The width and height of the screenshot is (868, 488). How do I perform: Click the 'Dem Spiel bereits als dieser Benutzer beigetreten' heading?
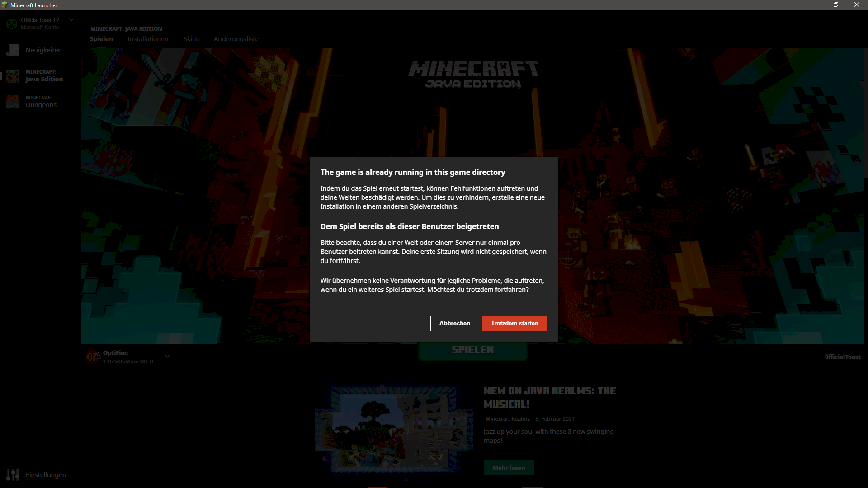pos(409,226)
